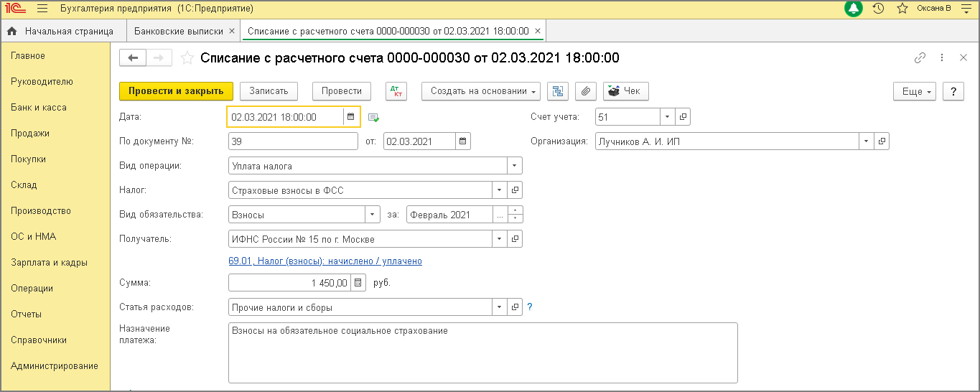Expand the Вид обязательства dropdown
The width and height of the screenshot is (980, 392).
pyautogui.click(x=373, y=215)
